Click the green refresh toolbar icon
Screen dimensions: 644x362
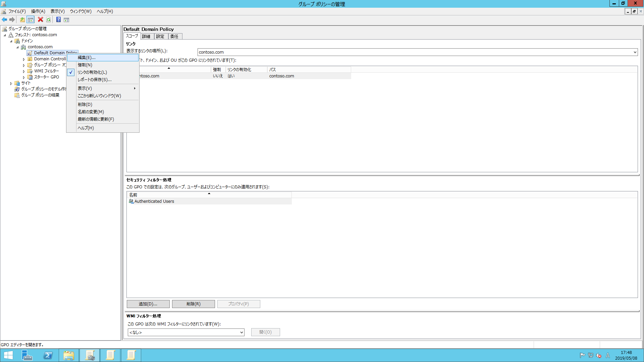click(49, 20)
